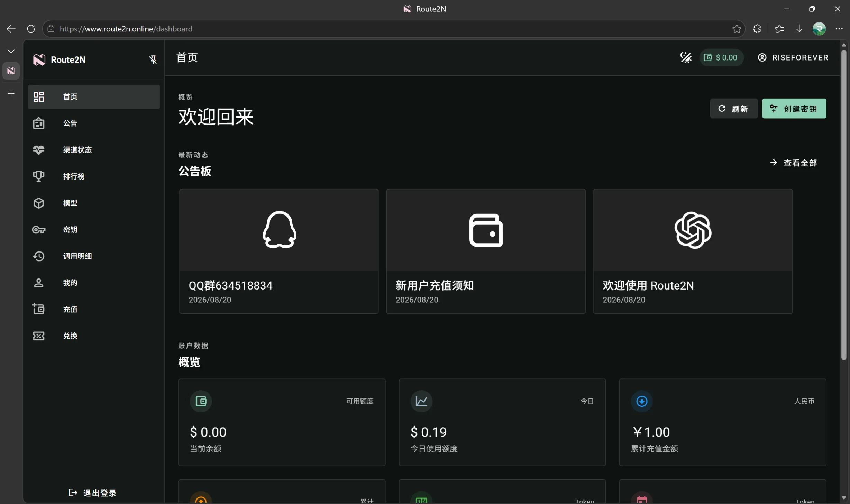Open the 新用户充值须知 announcement card
Image resolution: width=850 pixels, height=504 pixels.
(x=486, y=251)
